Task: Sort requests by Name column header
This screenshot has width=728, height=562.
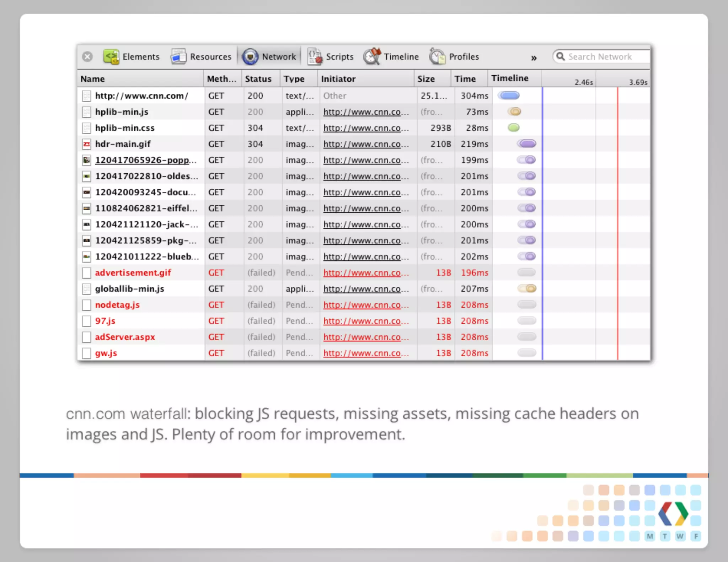Action: click(x=93, y=79)
